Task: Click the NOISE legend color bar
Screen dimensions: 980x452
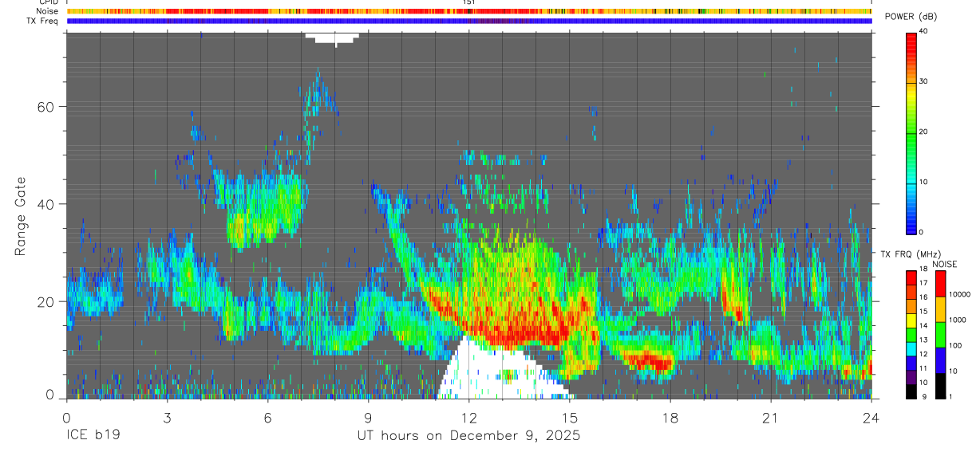Action: [941, 334]
